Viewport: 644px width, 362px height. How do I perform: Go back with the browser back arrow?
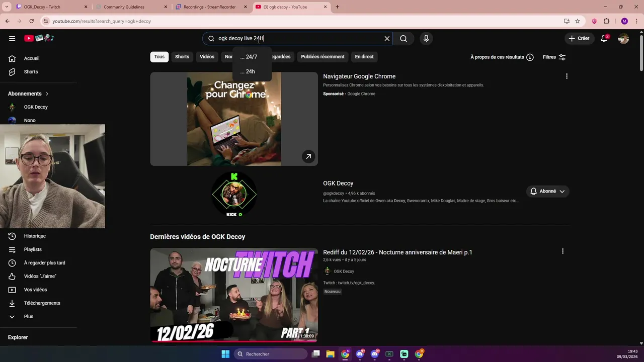7,21
